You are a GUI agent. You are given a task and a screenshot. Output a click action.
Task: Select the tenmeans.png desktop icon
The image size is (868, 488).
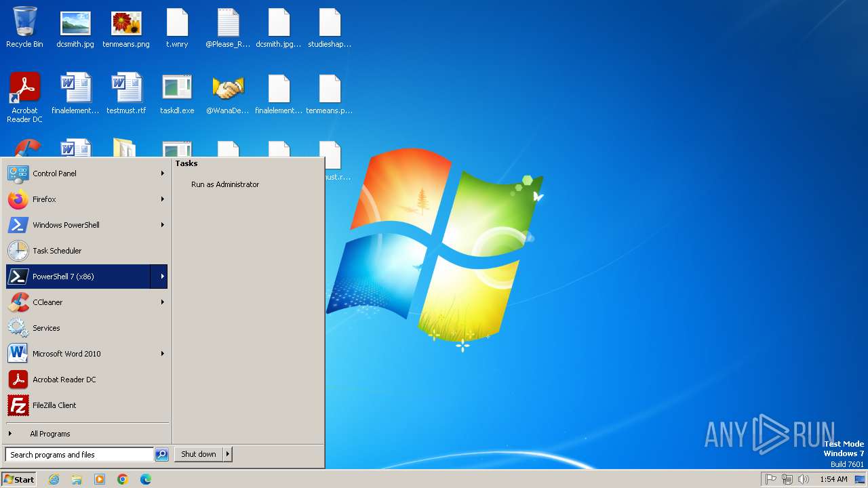tap(126, 28)
